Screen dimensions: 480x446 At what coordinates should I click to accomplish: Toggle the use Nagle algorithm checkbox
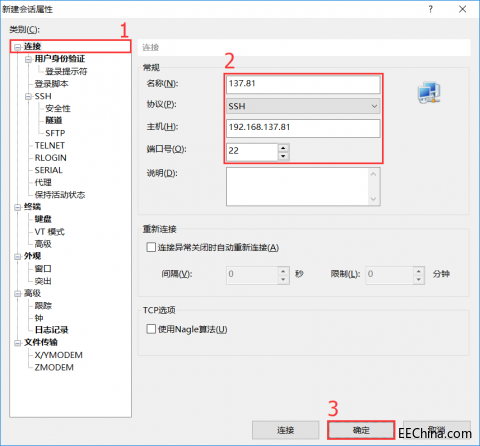point(151,329)
